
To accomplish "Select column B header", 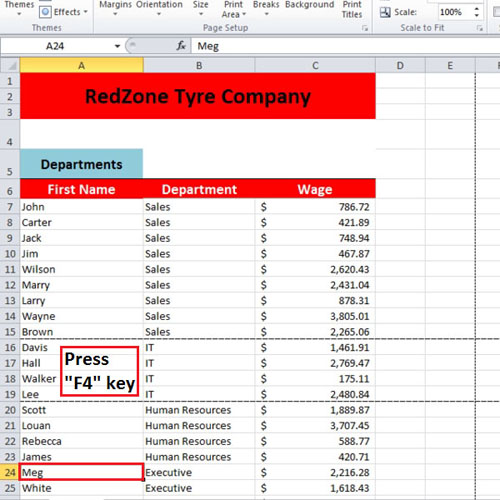I will click(199, 65).
